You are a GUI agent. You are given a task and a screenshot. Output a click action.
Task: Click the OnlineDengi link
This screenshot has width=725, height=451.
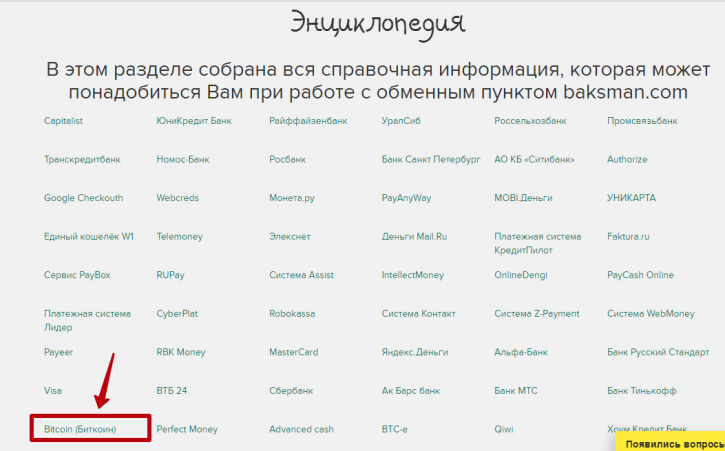[521, 275]
